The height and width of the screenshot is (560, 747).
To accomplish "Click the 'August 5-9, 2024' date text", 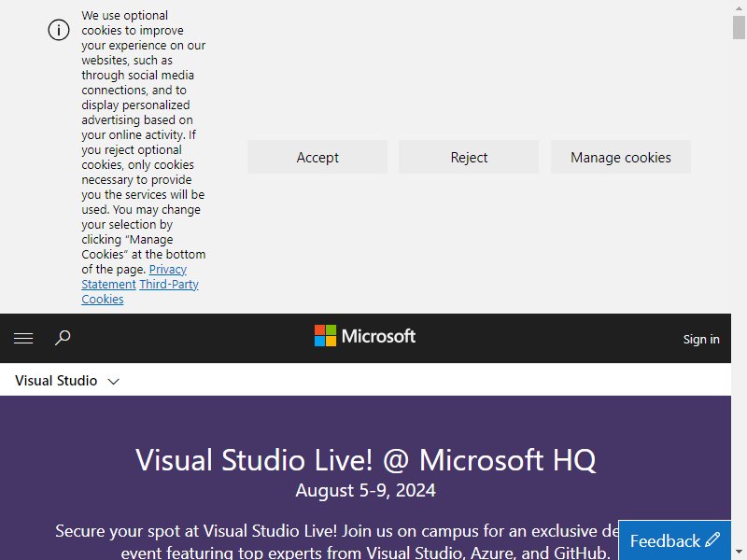I will click(365, 490).
